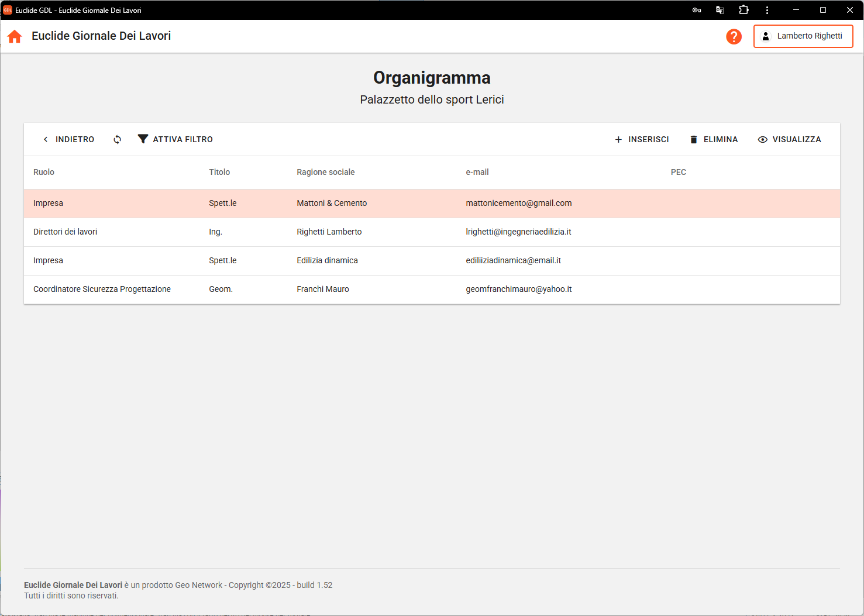
Task: Select the Edilizia dinamica row
Action: click(327, 260)
